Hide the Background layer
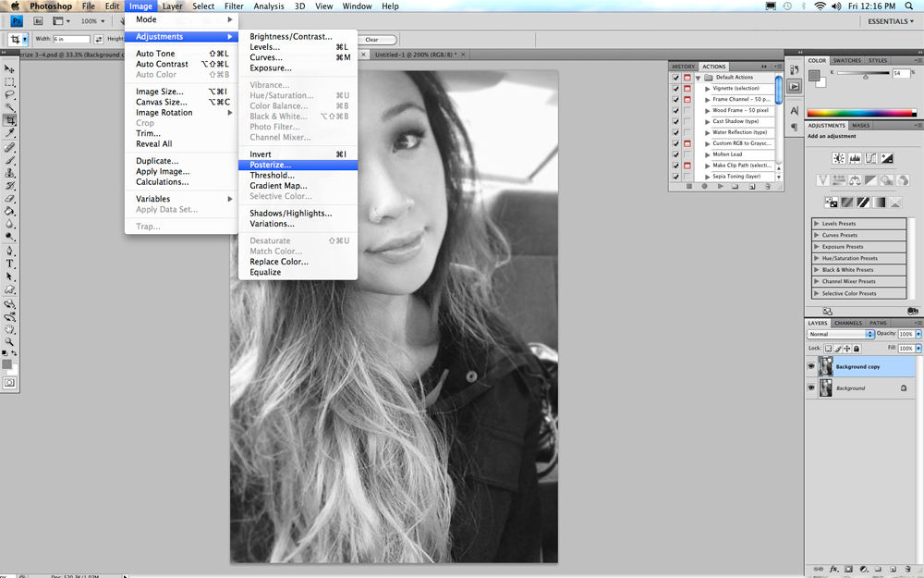 [x=811, y=387]
